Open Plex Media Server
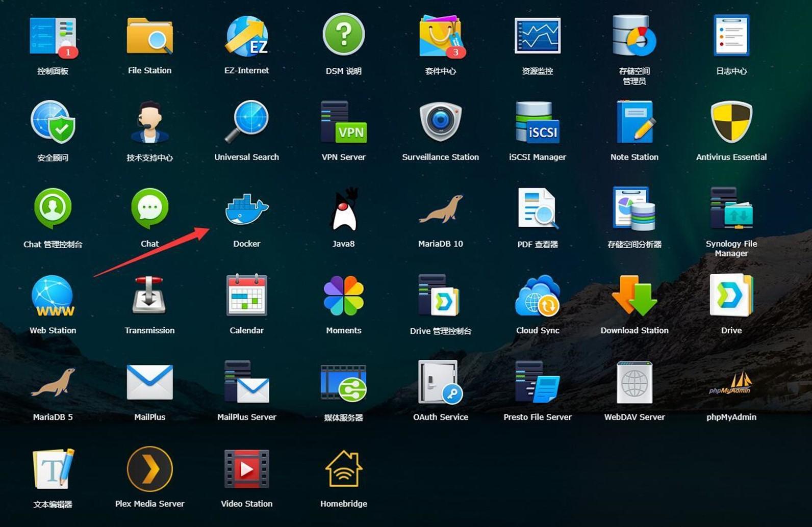812x527 pixels. tap(149, 469)
